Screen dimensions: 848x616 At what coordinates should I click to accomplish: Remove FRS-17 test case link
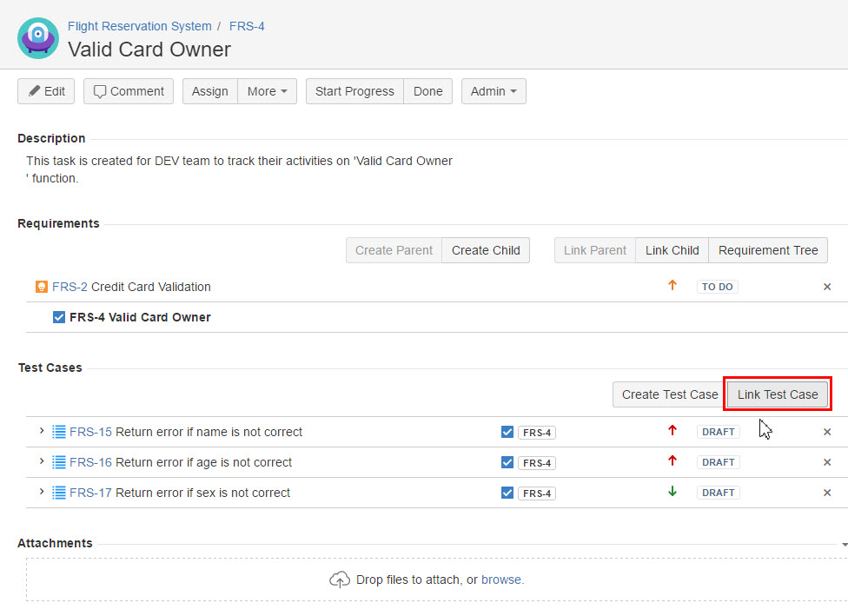coord(827,493)
